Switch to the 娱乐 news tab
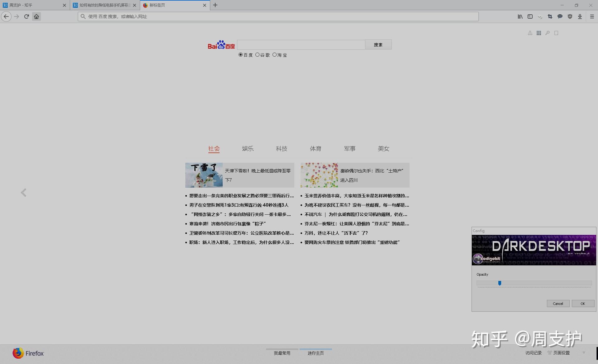The width and height of the screenshot is (598, 364). coord(248,149)
